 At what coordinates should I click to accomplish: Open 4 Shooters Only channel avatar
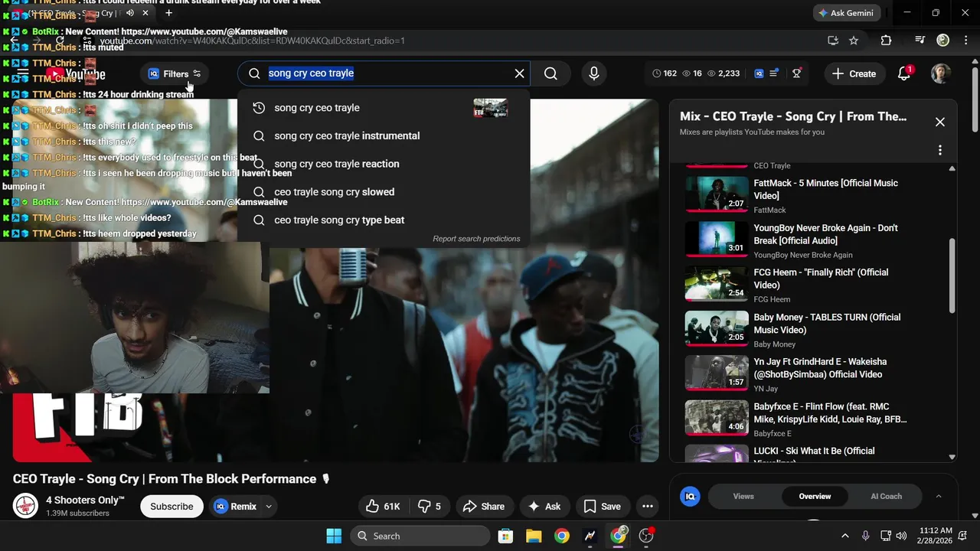(25, 506)
